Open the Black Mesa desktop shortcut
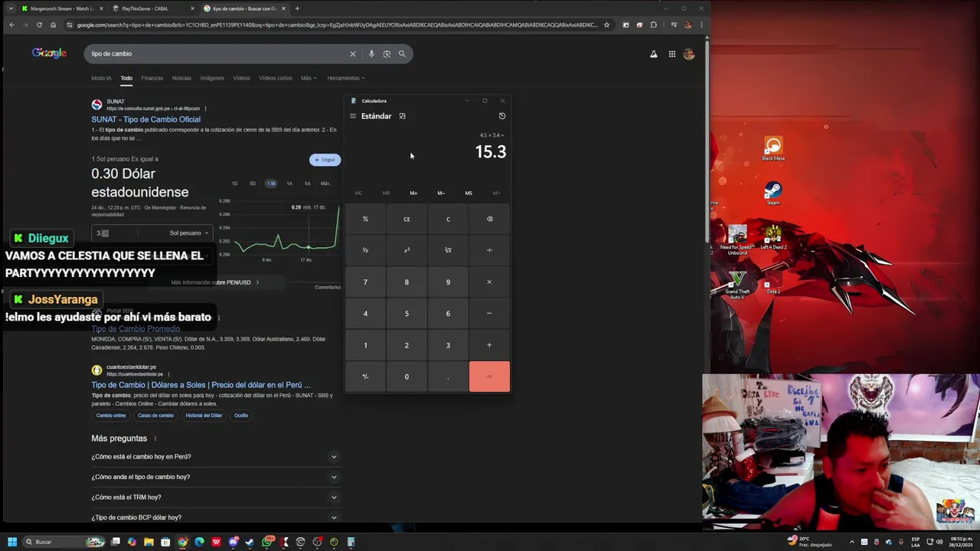This screenshot has width=980, height=551. point(773,148)
